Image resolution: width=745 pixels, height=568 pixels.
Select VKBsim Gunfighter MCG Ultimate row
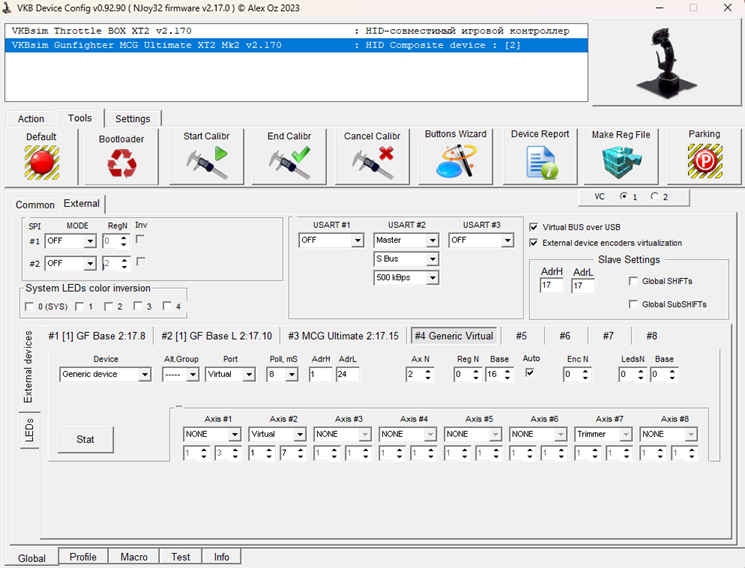point(296,45)
